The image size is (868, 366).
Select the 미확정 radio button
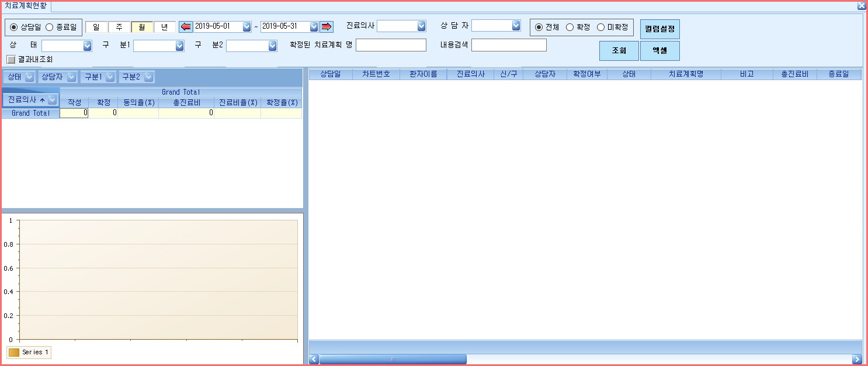pyautogui.click(x=600, y=27)
